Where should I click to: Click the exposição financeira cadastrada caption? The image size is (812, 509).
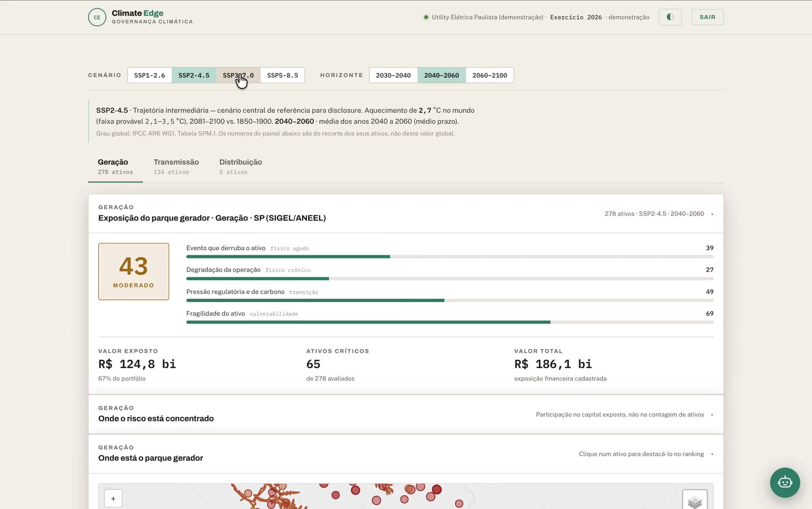coord(560,379)
